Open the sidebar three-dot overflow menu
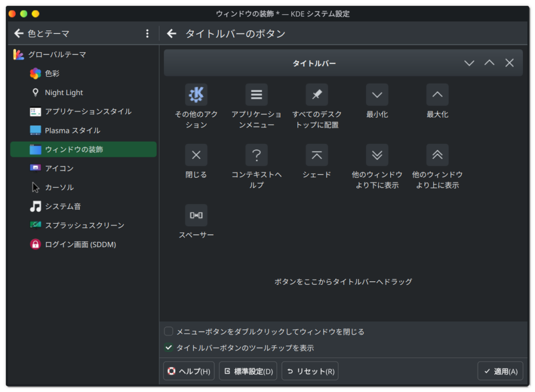 (x=147, y=33)
